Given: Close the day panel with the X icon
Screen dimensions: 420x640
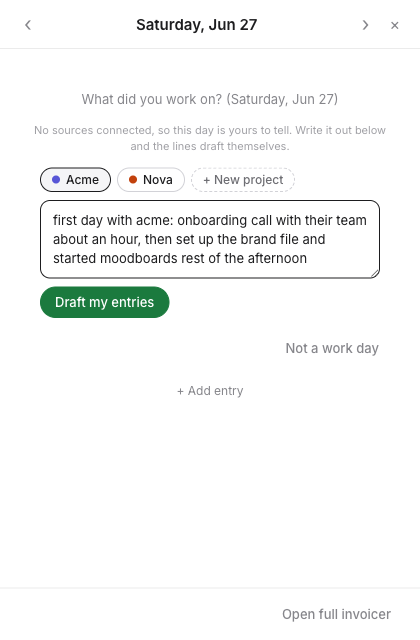Looking at the screenshot, I should [x=394, y=25].
